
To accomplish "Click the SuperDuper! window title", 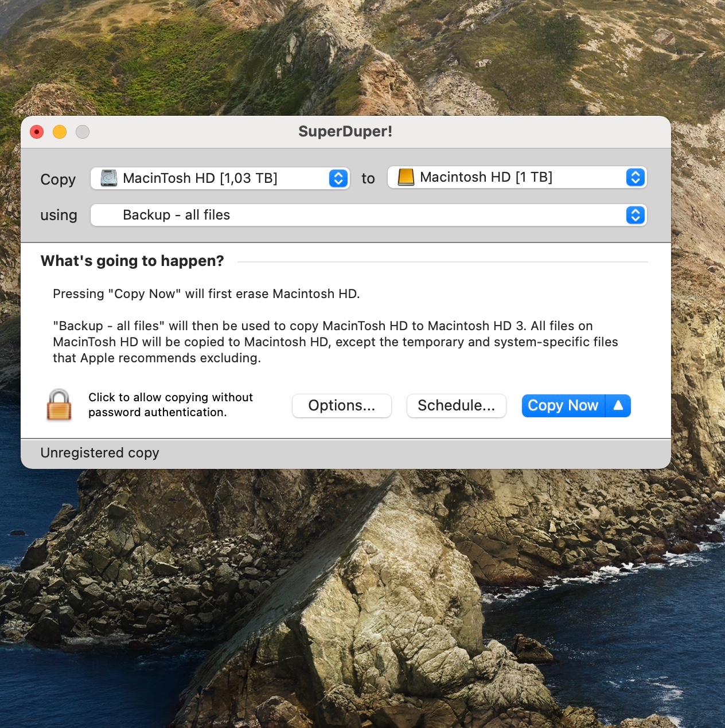I will click(345, 131).
